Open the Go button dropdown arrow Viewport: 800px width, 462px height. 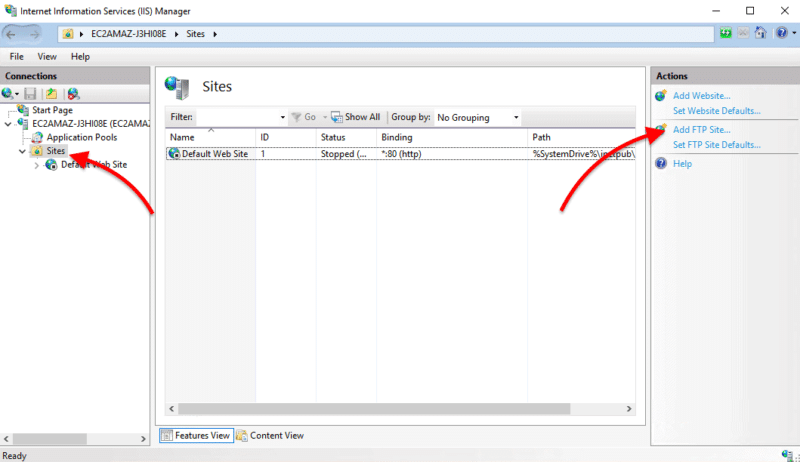325,117
